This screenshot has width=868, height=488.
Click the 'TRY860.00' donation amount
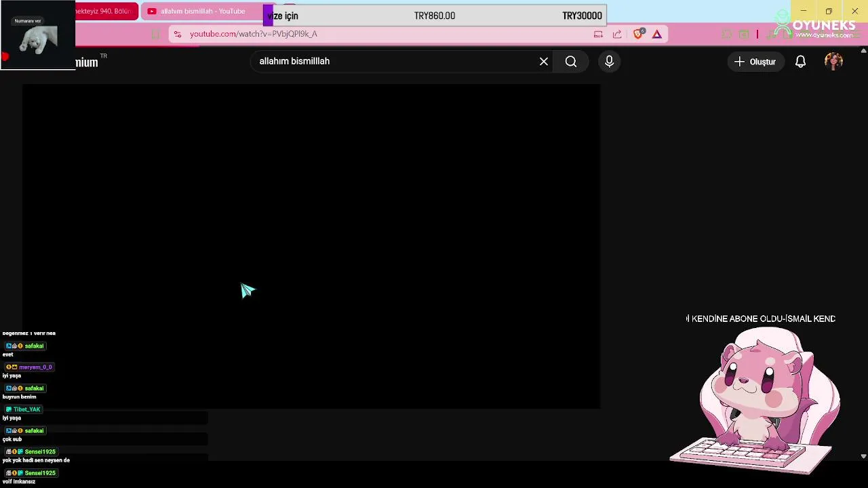(x=435, y=16)
